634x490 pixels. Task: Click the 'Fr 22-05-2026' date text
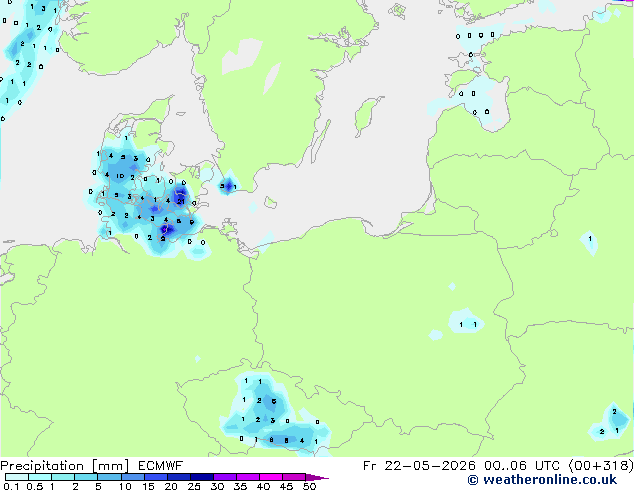pos(419,466)
